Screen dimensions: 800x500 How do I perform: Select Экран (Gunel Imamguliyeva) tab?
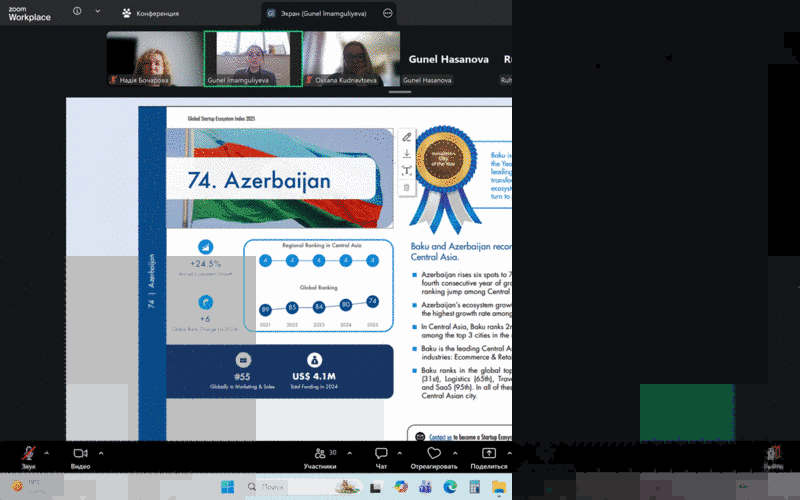[323, 13]
